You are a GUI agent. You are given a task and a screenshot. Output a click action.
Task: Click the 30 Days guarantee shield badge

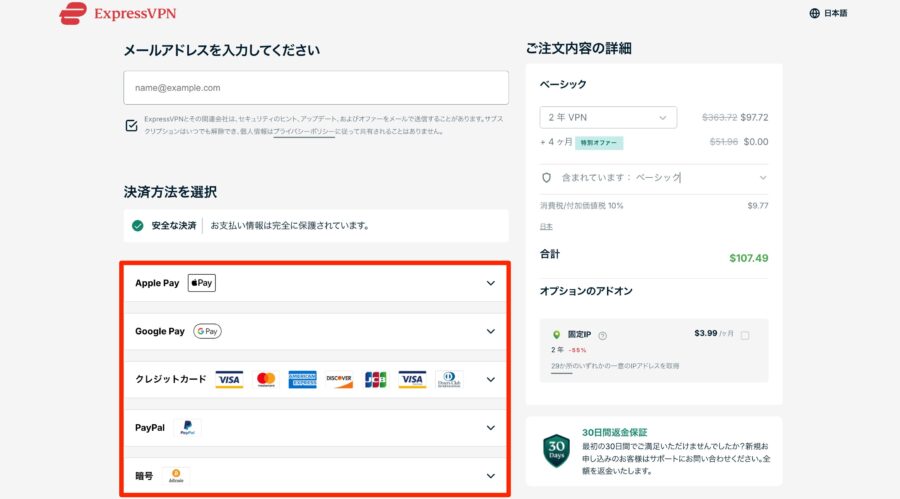[557, 450]
